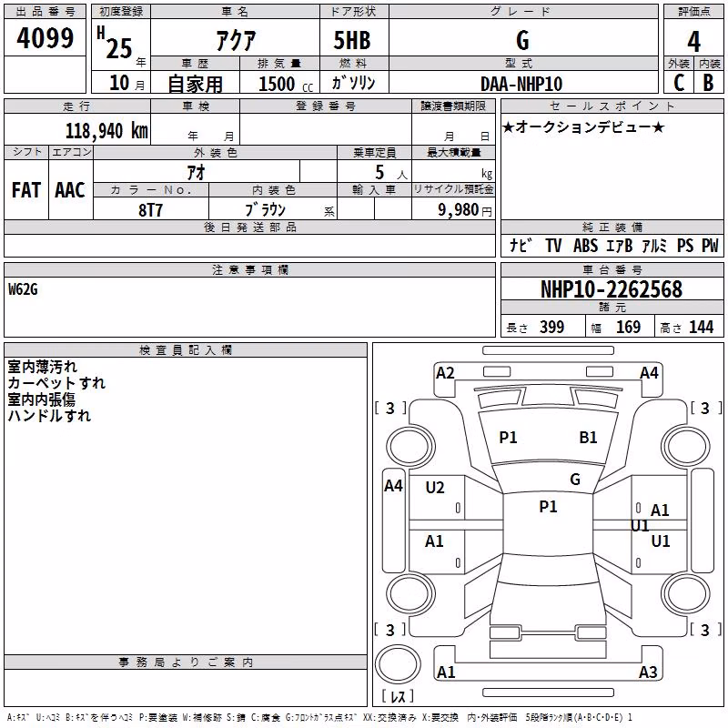The height and width of the screenshot is (728, 728).
Task: Select the inspector note ハンドルすれ
Action: pos(49,415)
